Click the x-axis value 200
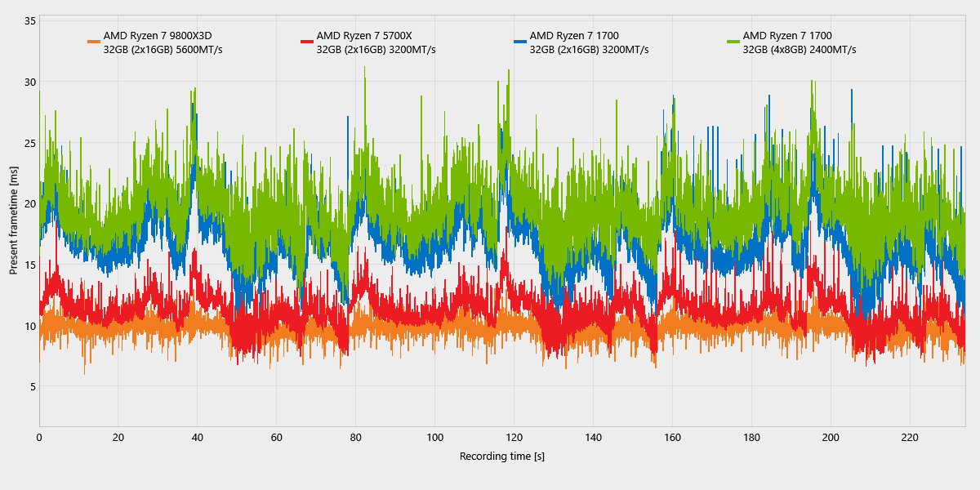 pyautogui.click(x=831, y=437)
